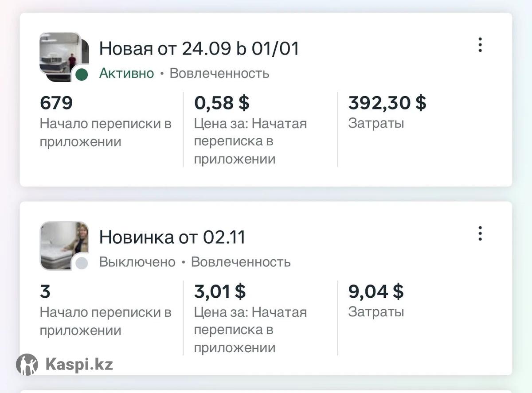
Task: Click the Kaspi.kz logo icon
Action: (27, 365)
